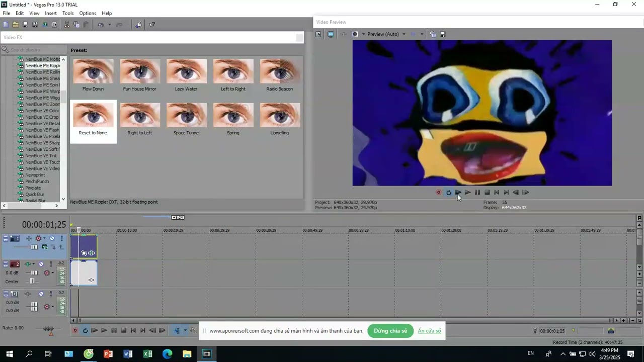644x362 pixels.
Task: Choose the Radio Beacon preset
Action: pos(280,71)
